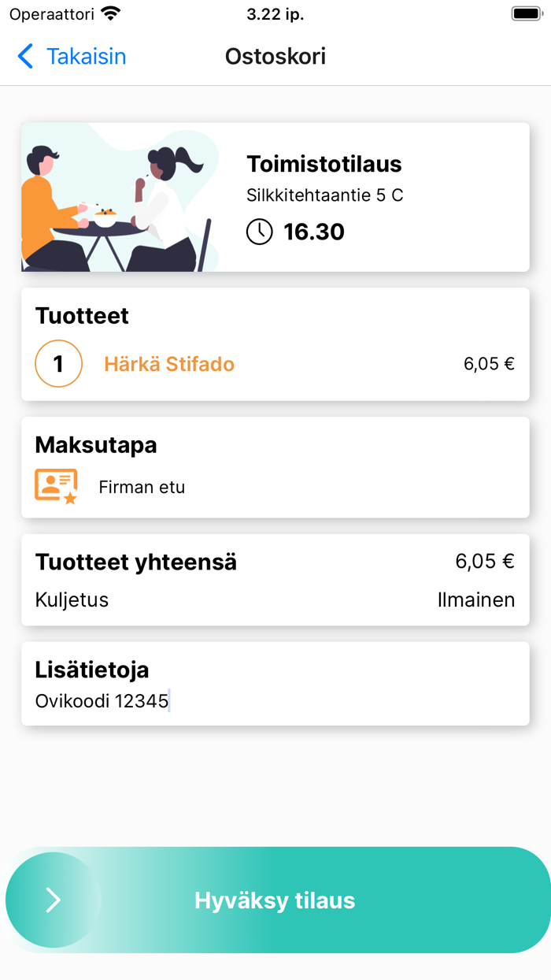Tap the clock icon beside 16.30
Screen dimensions: 551x980
pos(260,232)
